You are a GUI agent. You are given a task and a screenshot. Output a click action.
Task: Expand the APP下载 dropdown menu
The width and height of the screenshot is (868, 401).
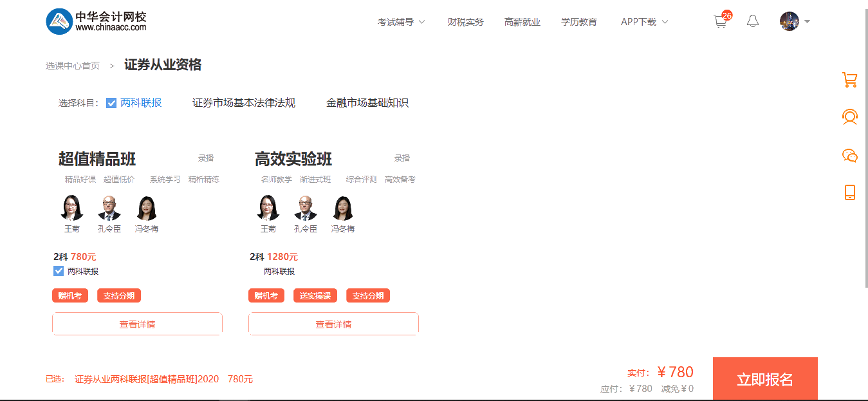click(643, 21)
